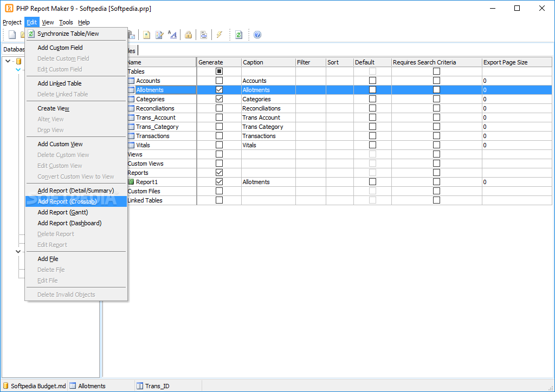555x392 pixels.
Task: Click the green Synchronize toolbar icon
Action: (x=239, y=35)
